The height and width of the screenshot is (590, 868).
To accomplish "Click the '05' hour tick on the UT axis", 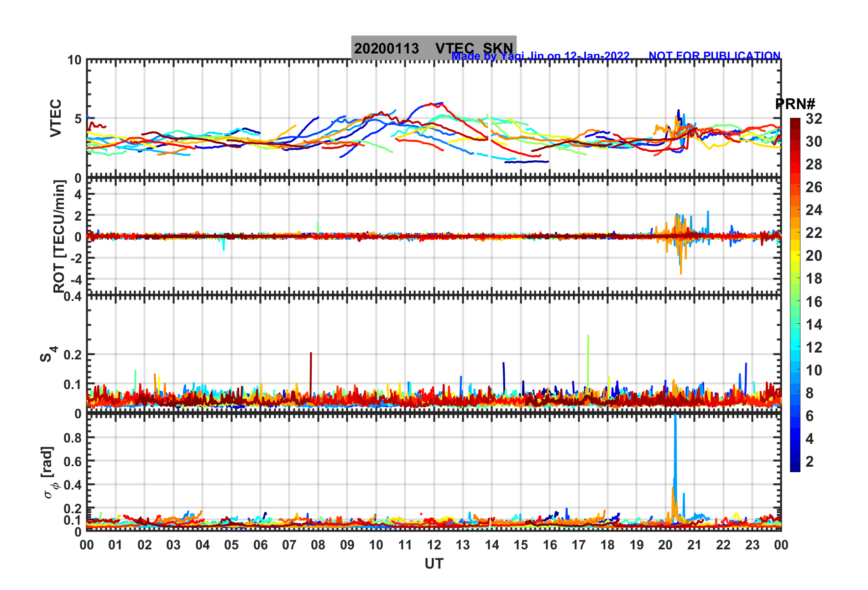I will pos(231,545).
